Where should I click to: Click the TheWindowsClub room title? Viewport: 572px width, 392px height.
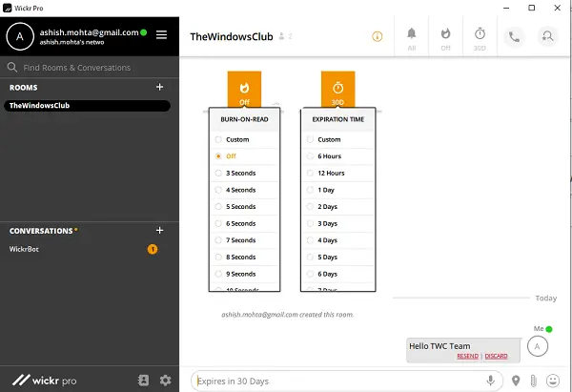232,36
